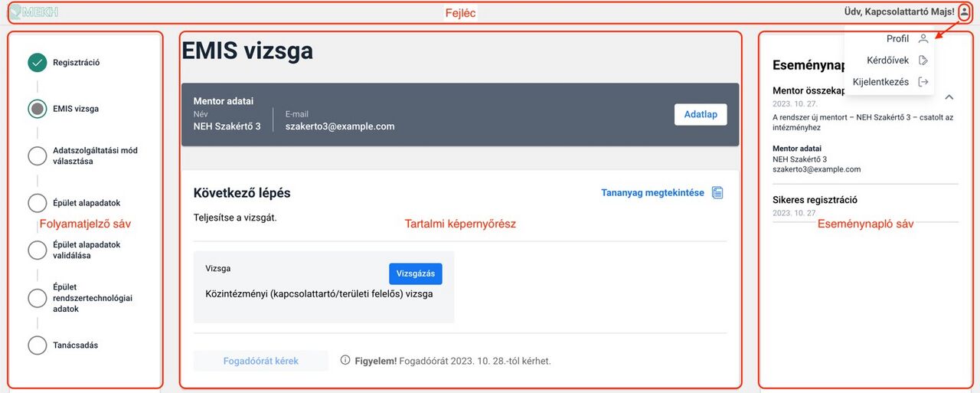Collapse the Mentor összekapcsolás event entry
This screenshot has height=393, width=980.
click(949, 97)
